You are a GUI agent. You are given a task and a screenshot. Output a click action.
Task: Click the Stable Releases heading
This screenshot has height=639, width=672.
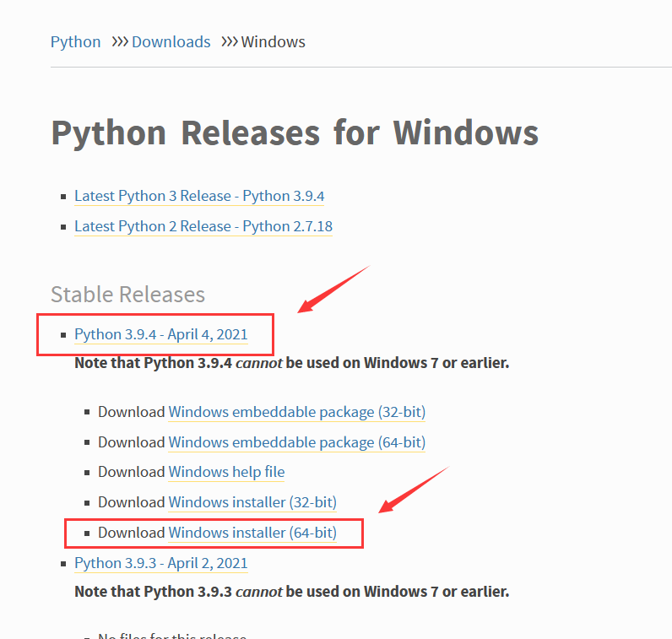click(127, 295)
